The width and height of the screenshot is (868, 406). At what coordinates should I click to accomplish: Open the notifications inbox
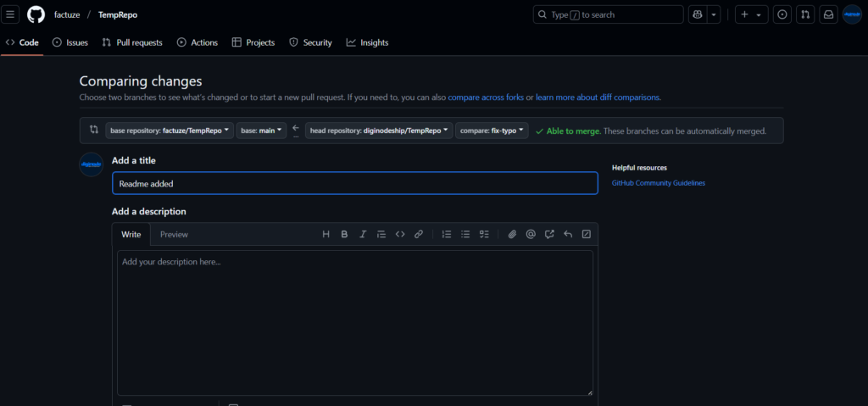(828, 14)
